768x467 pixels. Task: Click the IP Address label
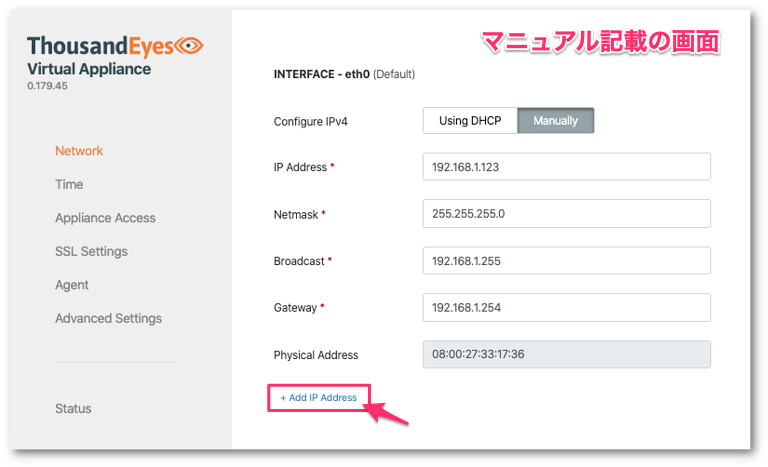click(x=300, y=167)
